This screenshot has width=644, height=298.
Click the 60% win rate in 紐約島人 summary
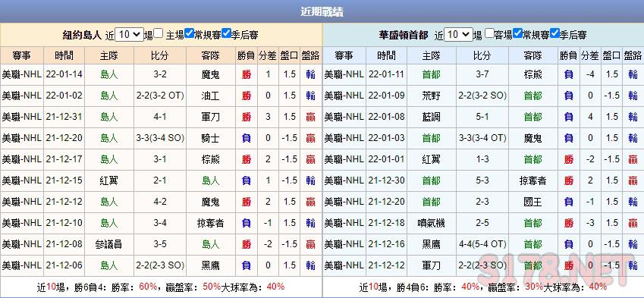[148, 287]
